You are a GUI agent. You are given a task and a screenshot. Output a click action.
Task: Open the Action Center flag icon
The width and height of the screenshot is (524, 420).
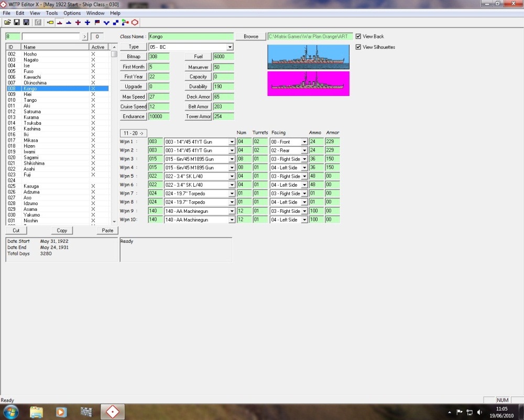pos(460,412)
